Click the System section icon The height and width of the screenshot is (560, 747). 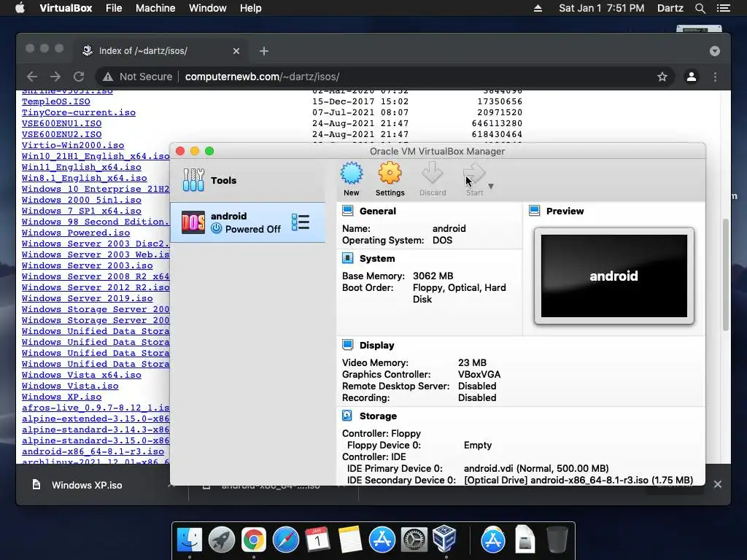348,258
